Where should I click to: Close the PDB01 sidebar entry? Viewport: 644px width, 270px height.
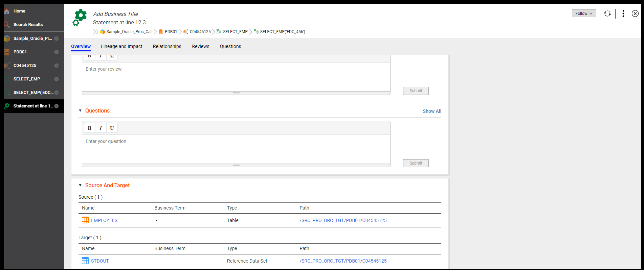click(57, 52)
